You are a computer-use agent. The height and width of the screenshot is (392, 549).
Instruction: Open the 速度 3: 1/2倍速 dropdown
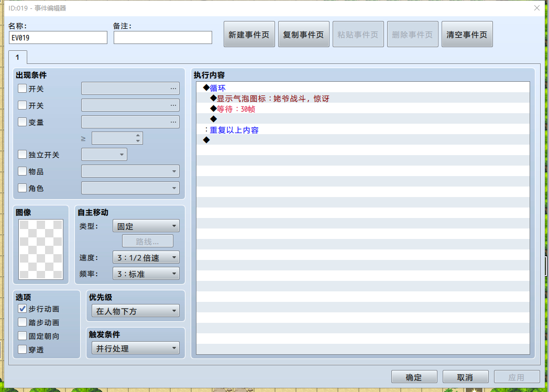tap(146, 257)
